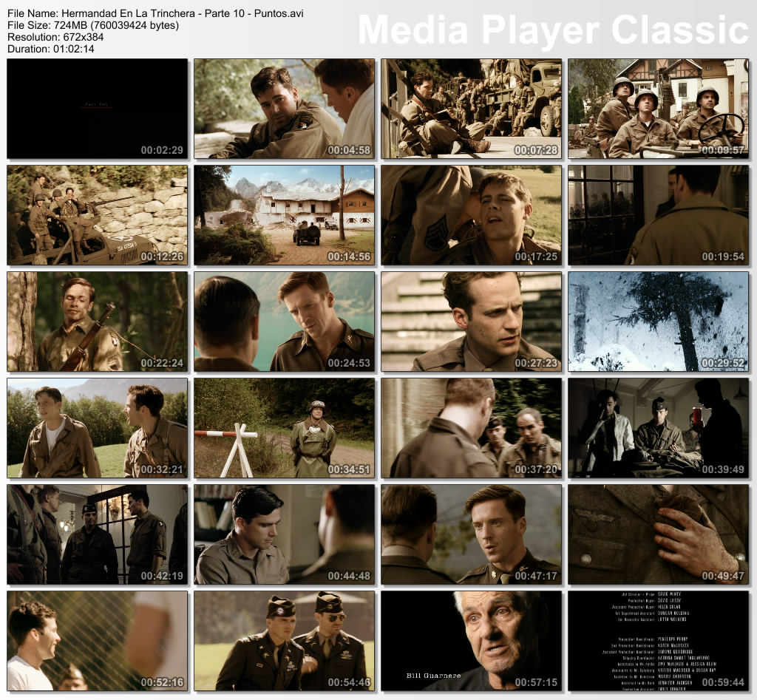Click the Bill Guarnere name caption

433,676
